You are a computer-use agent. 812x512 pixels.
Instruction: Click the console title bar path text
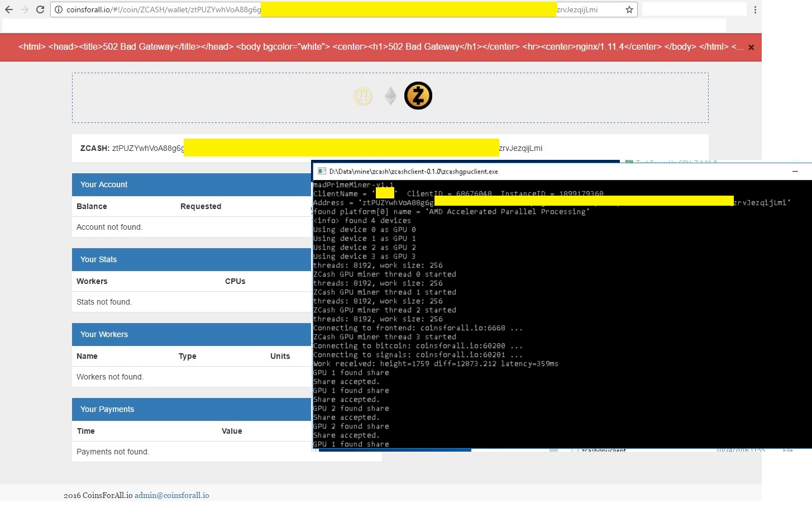(x=414, y=172)
